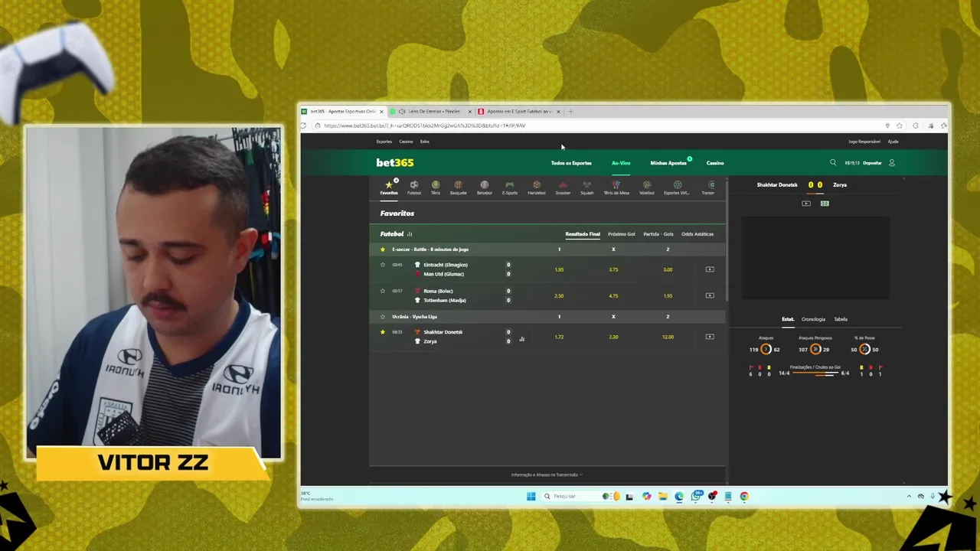980x551 pixels.
Task: Open a new browser tab
Action: pyautogui.click(x=570, y=112)
